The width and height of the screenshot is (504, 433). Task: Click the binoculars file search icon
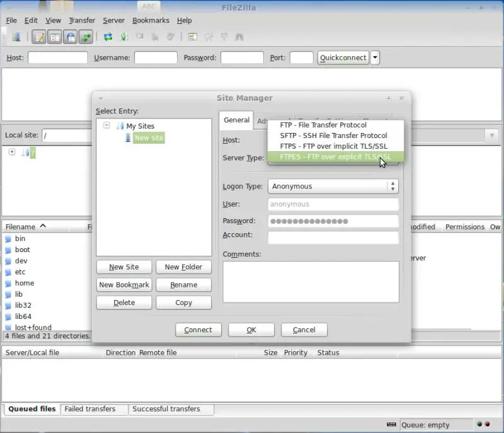(239, 37)
